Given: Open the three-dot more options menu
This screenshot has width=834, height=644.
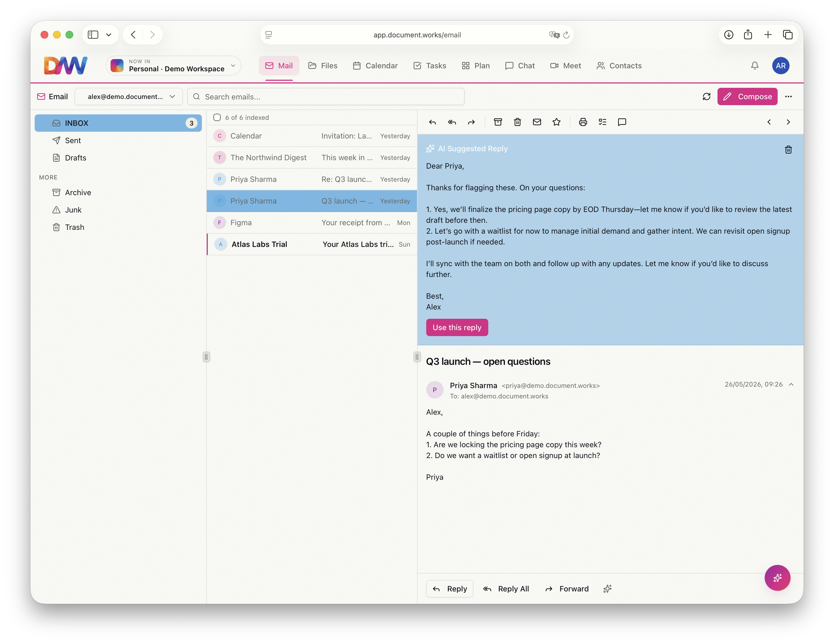Looking at the screenshot, I should tap(788, 97).
